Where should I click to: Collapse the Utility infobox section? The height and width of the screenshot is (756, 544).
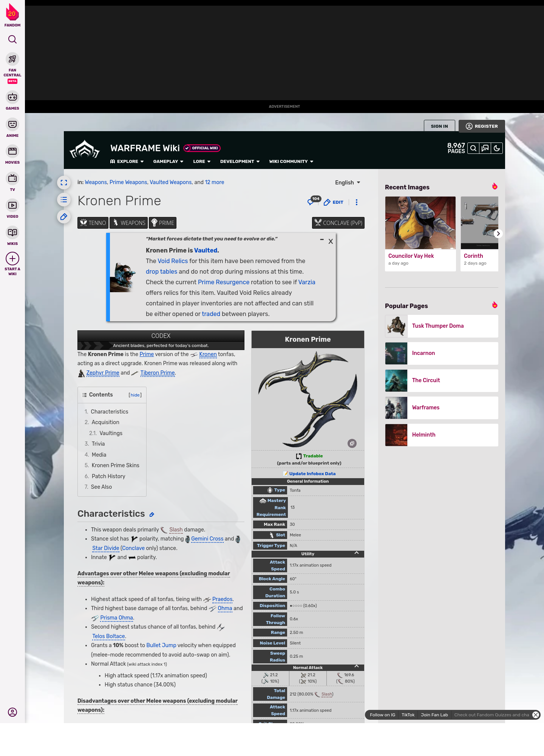[x=357, y=553]
